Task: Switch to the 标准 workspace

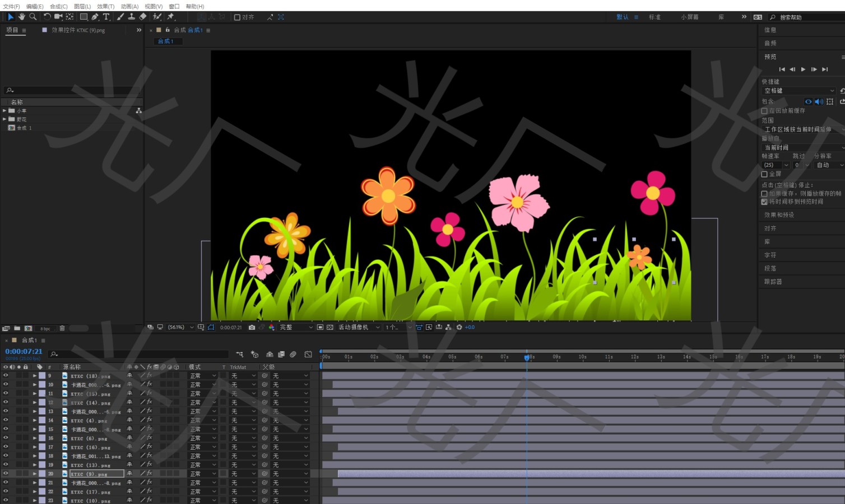Action: (654, 17)
